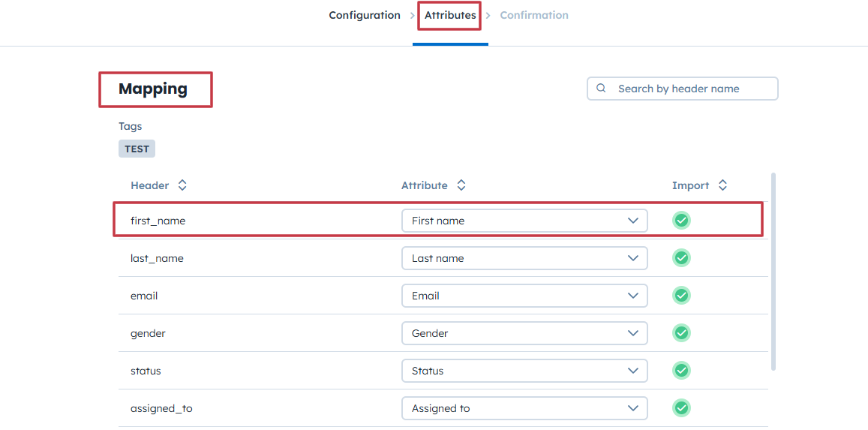Viewport: 868px width, 430px height.
Task: Toggle import checkmark for first_name row
Action: coord(681,221)
